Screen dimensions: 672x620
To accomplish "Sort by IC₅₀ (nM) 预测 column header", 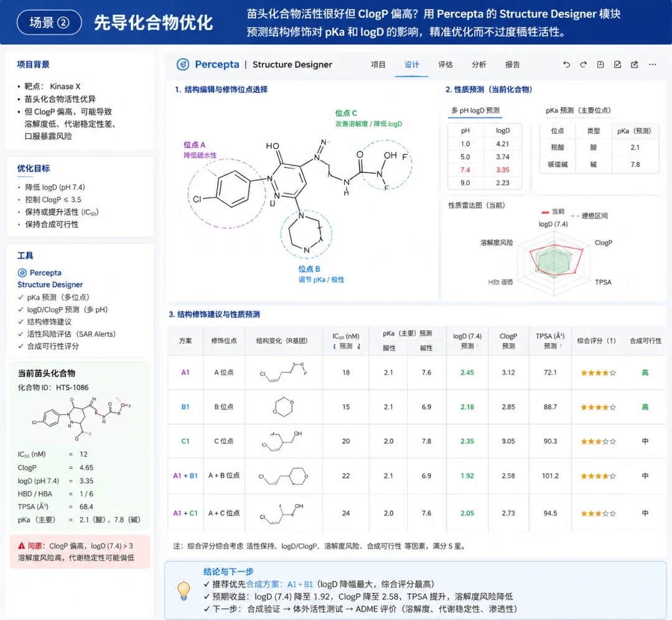I will tap(346, 341).
